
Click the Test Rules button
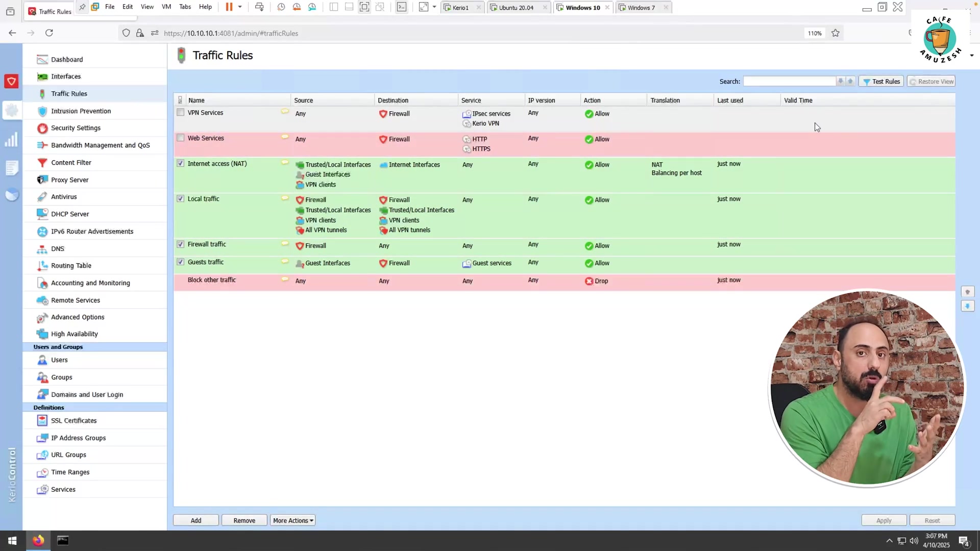pyautogui.click(x=881, y=82)
